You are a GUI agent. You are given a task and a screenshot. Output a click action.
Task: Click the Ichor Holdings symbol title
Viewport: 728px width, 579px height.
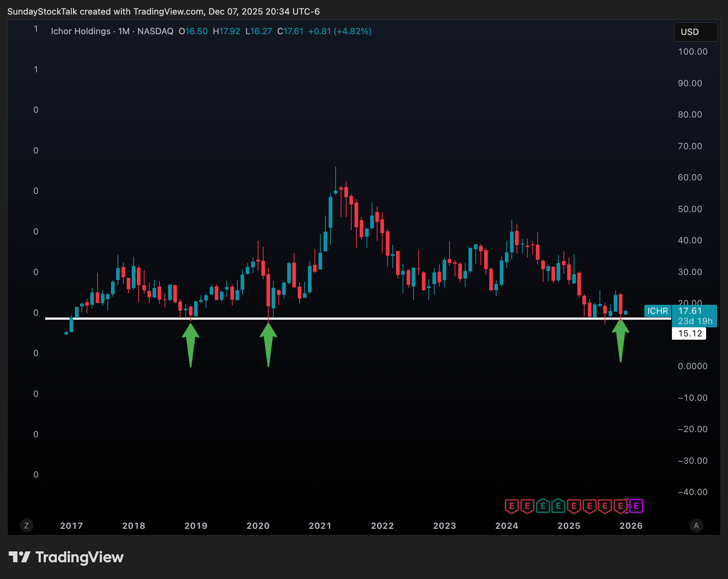click(80, 31)
